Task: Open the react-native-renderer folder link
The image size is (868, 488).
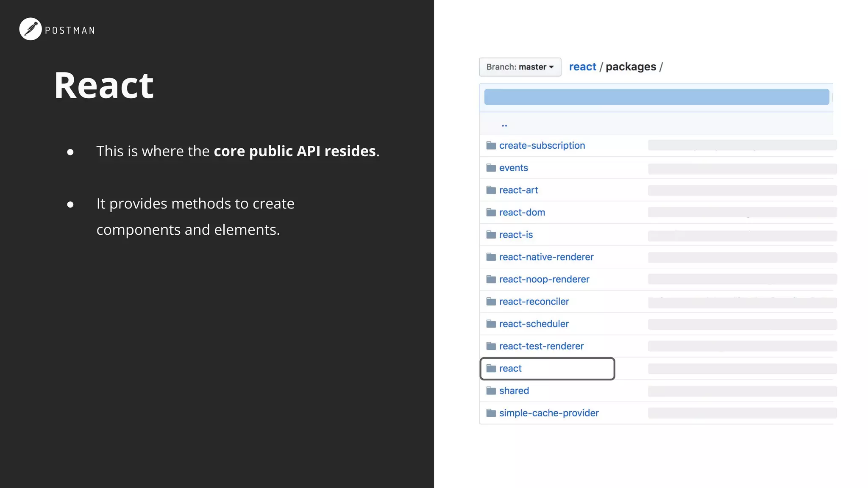Action: 546,257
